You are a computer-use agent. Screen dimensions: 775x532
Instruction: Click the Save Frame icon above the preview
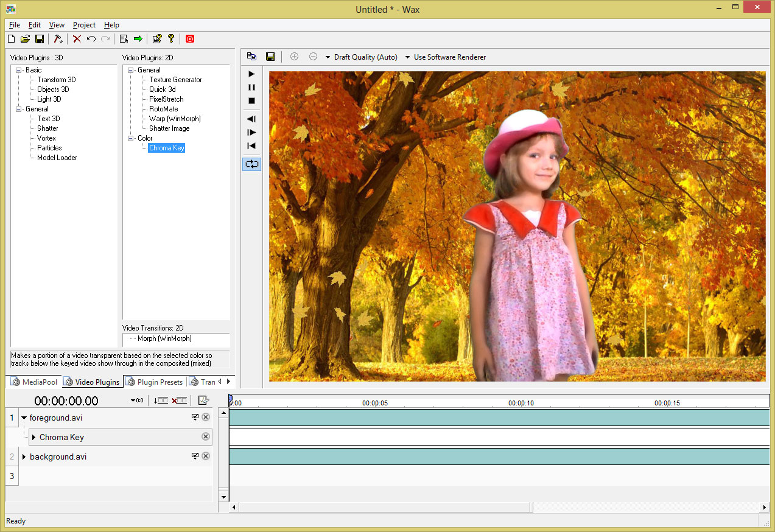[270, 55]
